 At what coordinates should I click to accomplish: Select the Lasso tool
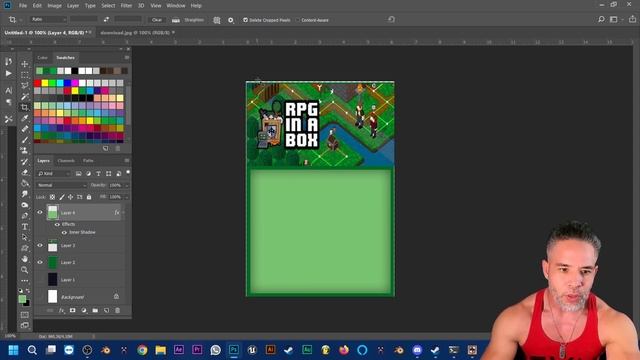click(x=24, y=86)
